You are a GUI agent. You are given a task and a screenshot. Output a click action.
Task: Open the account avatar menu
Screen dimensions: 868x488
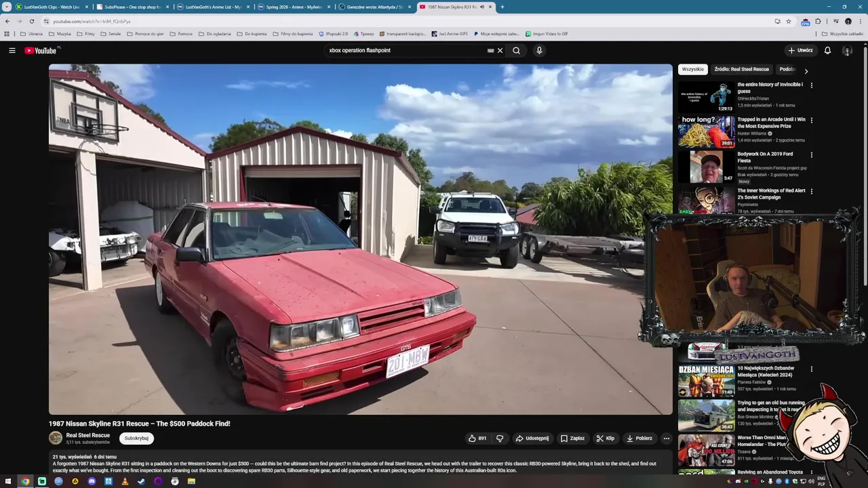coord(847,50)
